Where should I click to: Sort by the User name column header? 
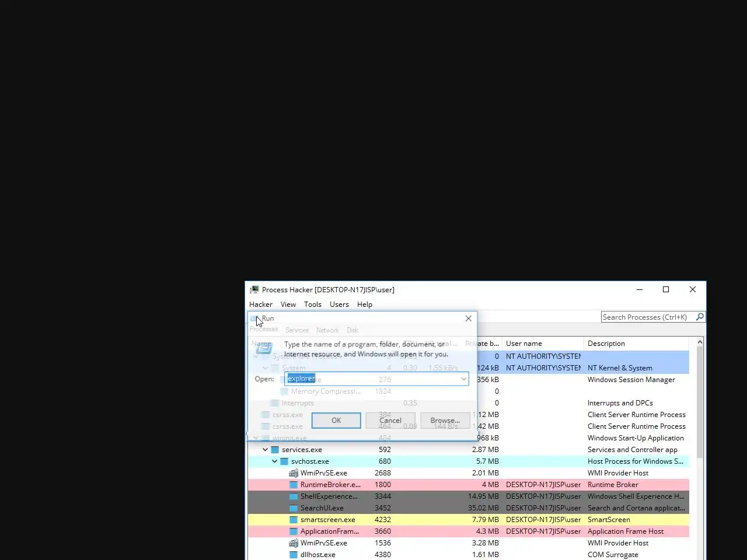(x=543, y=344)
